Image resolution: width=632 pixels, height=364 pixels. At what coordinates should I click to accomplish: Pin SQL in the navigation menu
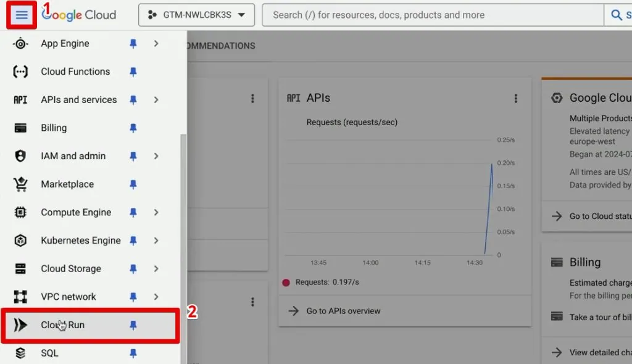[x=133, y=353]
